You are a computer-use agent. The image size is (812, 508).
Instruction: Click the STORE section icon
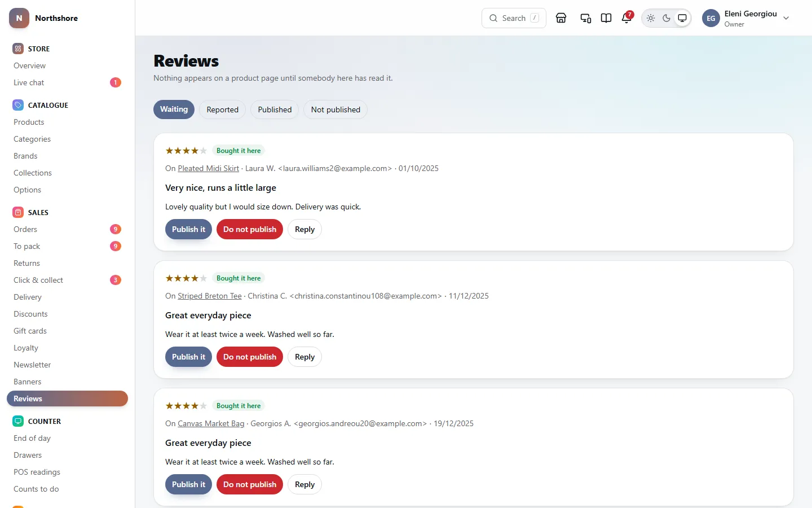18,49
